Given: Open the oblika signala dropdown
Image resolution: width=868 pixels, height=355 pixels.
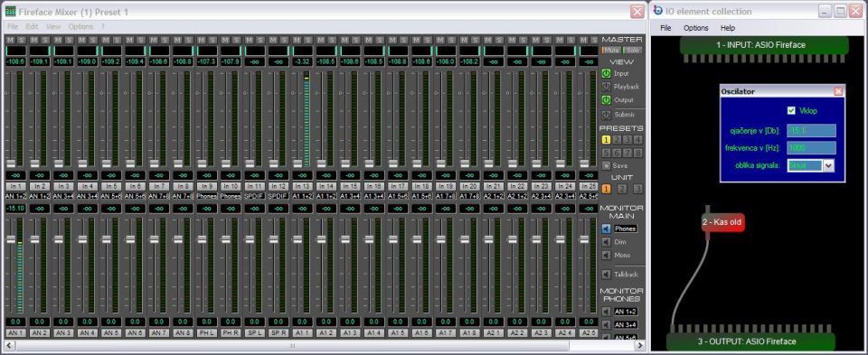Looking at the screenshot, I should click(x=828, y=164).
